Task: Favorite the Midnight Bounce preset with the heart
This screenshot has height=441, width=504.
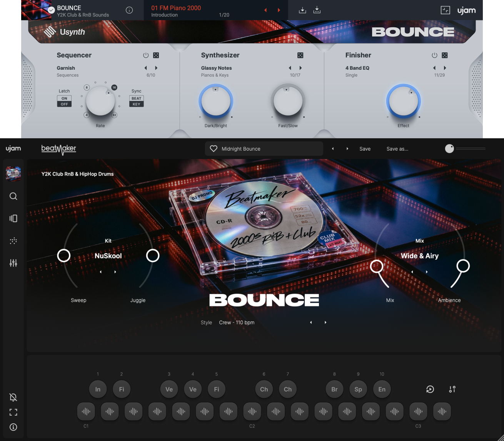Action: point(214,149)
